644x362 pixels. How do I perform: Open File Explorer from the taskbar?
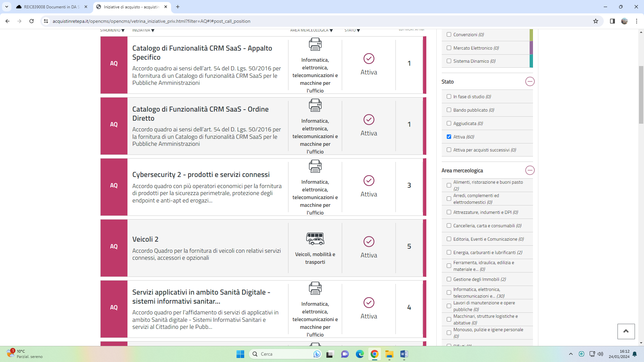[x=389, y=354]
